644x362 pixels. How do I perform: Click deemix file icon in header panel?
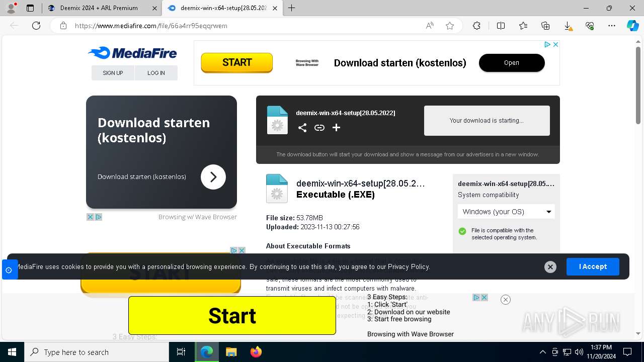277,120
